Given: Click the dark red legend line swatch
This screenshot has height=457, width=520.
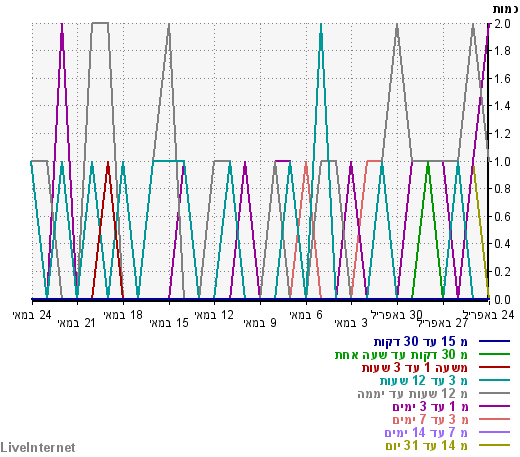Looking at the screenshot, I should point(494,367).
